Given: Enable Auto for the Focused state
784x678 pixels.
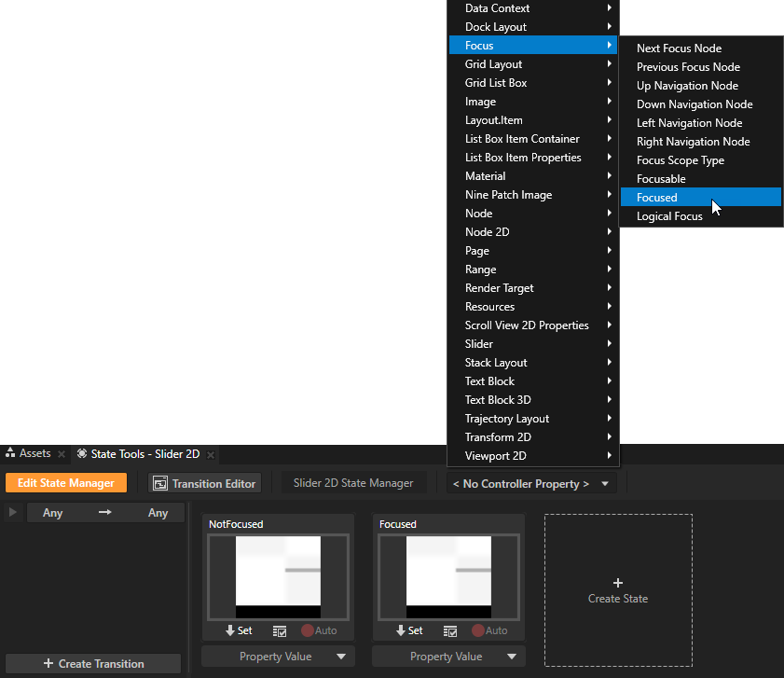Looking at the screenshot, I should click(477, 630).
